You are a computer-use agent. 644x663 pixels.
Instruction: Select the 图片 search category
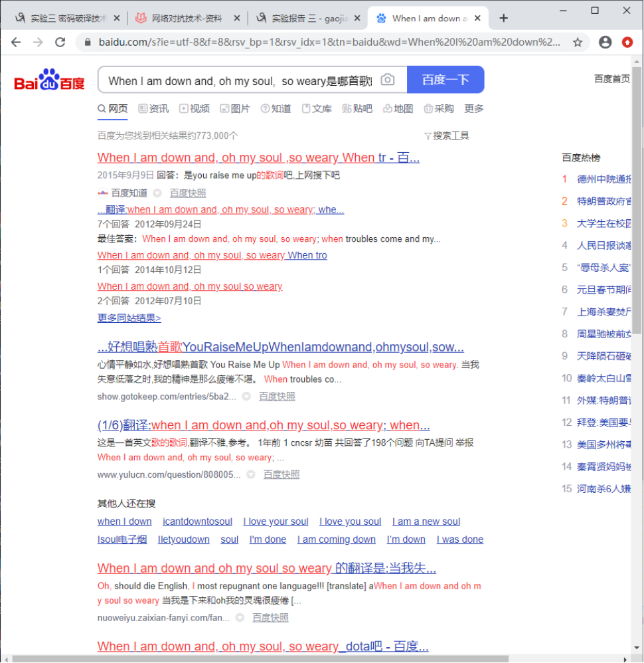coord(235,109)
